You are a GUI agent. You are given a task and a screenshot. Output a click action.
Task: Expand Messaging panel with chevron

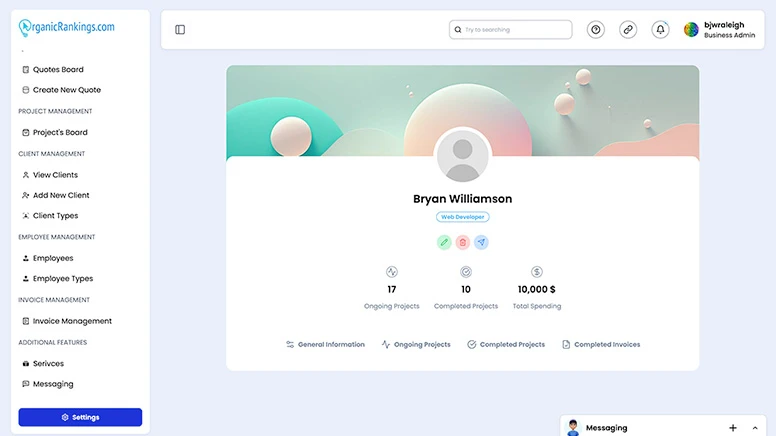pos(755,428)
